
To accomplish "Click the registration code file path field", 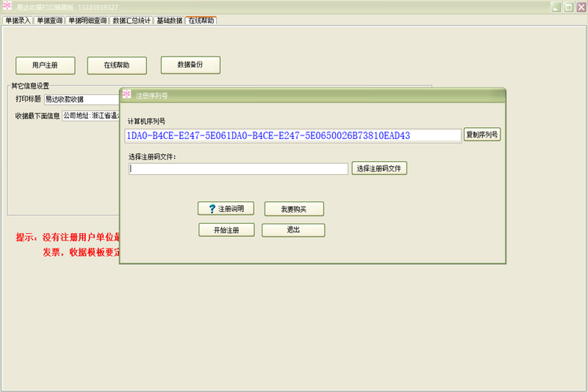I will click(x=239, y=169).
